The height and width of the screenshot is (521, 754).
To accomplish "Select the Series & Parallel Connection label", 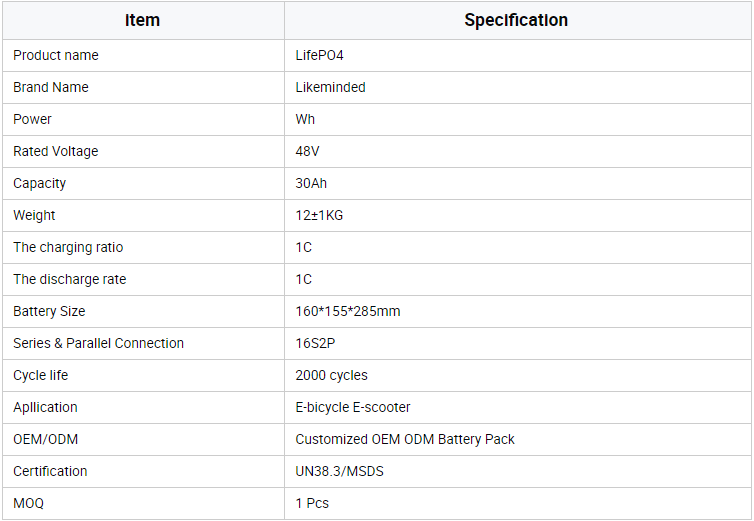I will pyautogui.click(x=98, y=343).
